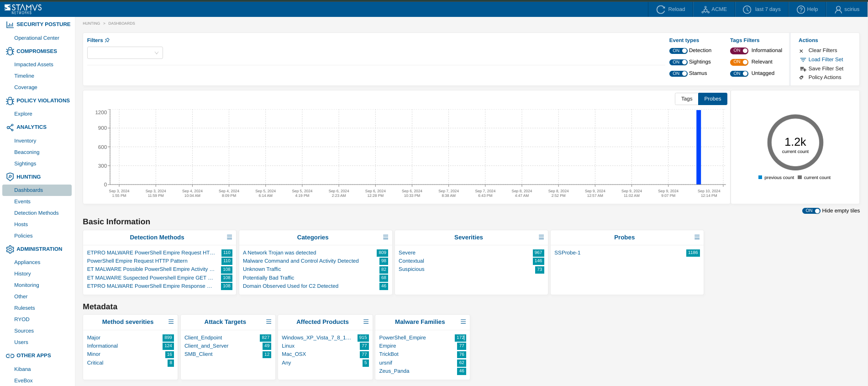868x386 pixels.
Task: Click the Clear Filters X icon
Action: click(x=801, y=51)
